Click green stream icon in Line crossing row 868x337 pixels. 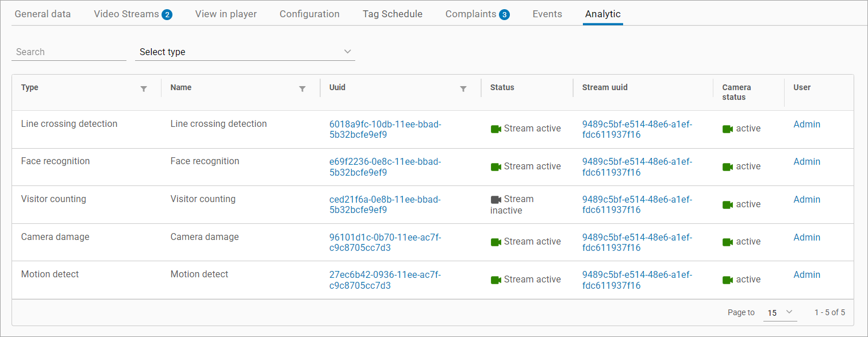(496, 129)
